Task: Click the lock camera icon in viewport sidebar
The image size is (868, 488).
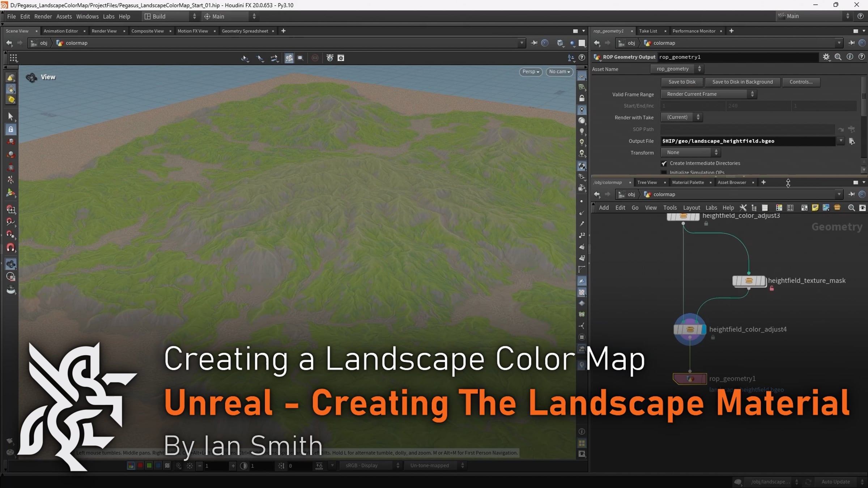Action: (582, 98)
